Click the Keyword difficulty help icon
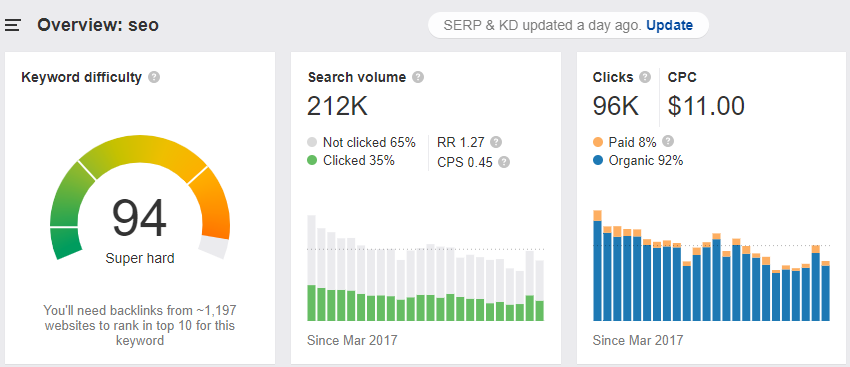850x367 pixels. [x=154, y=78]
